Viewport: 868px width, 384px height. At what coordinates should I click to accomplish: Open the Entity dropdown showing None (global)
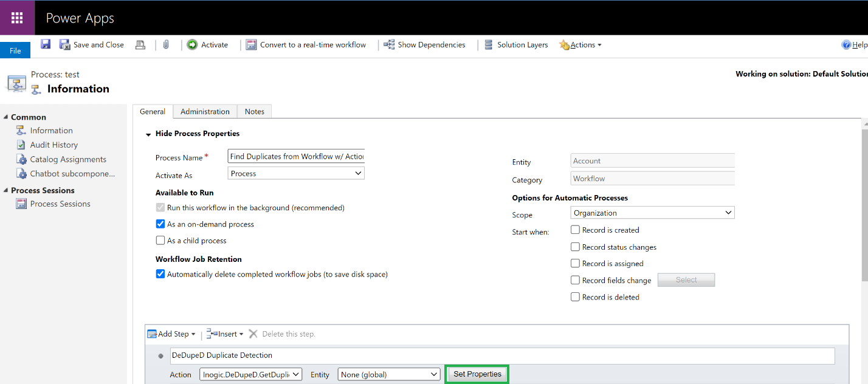click(x=388, y=374)
